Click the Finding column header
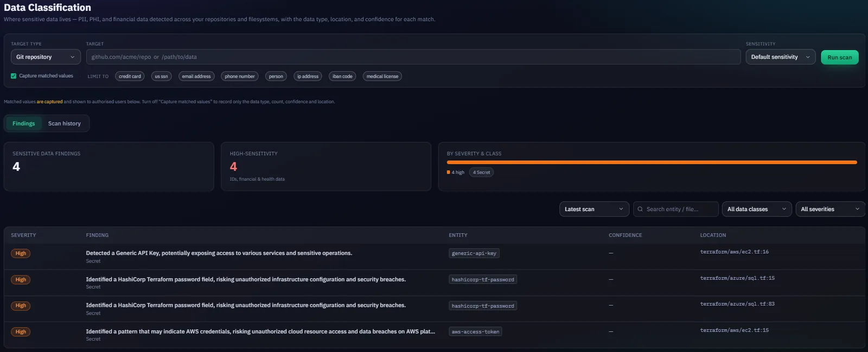This screenshot has height=352, width=868. [x=97, y=235]
